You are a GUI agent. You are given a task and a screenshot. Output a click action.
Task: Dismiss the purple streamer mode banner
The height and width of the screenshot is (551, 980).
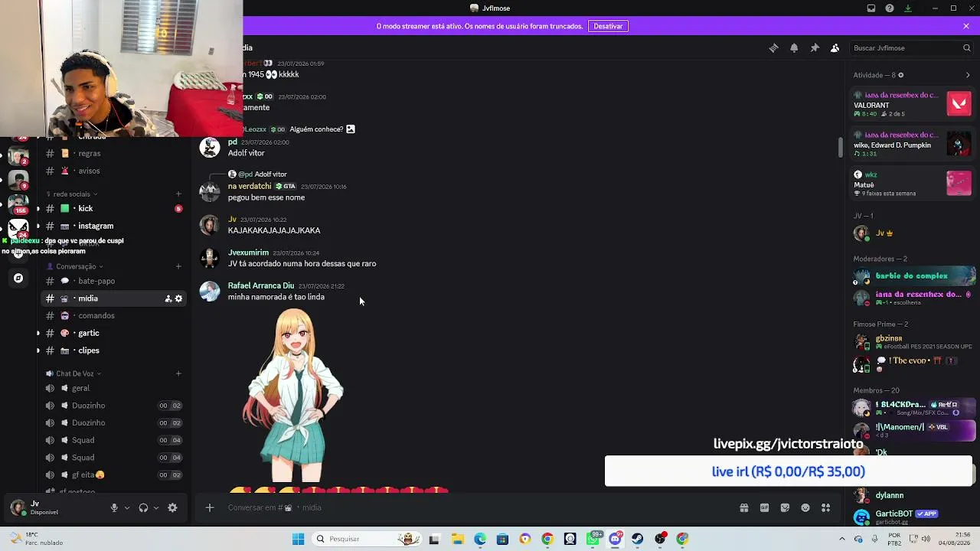(966, 26)
